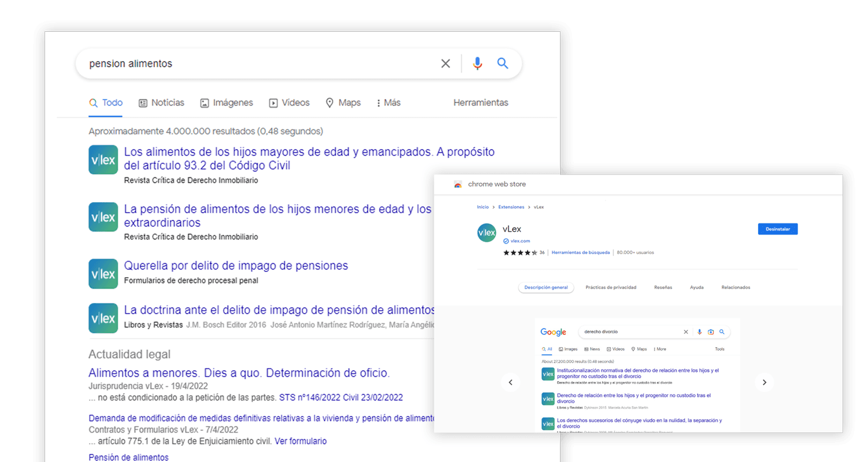Show the next screenshot with the right arrow
Viewport: 868px width, 462px height.
coord(765,382)
